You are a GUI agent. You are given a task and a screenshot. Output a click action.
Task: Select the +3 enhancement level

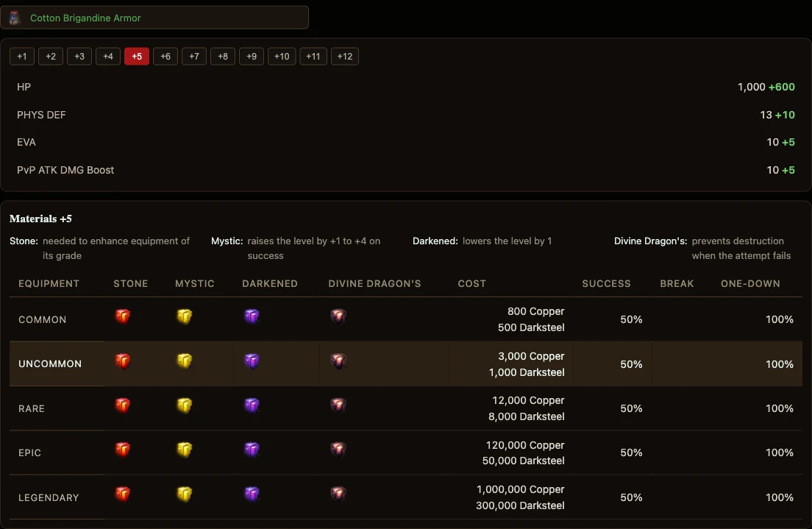79,57
